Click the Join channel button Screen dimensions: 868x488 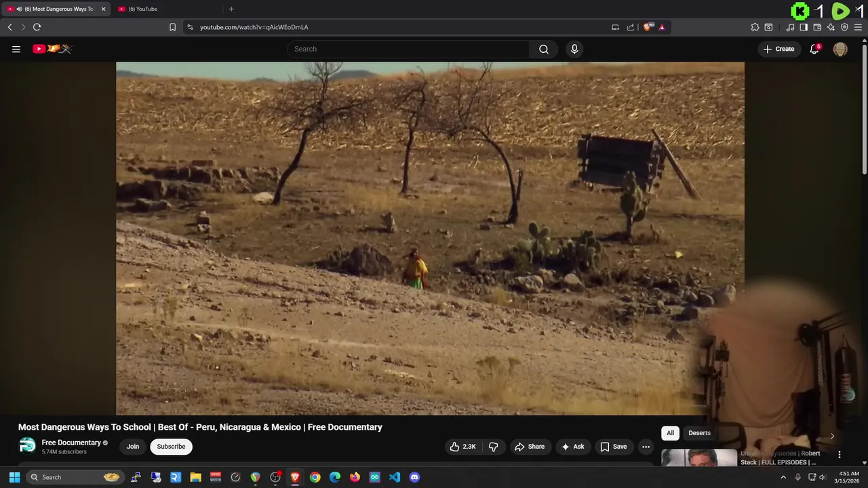click(133, 447)
